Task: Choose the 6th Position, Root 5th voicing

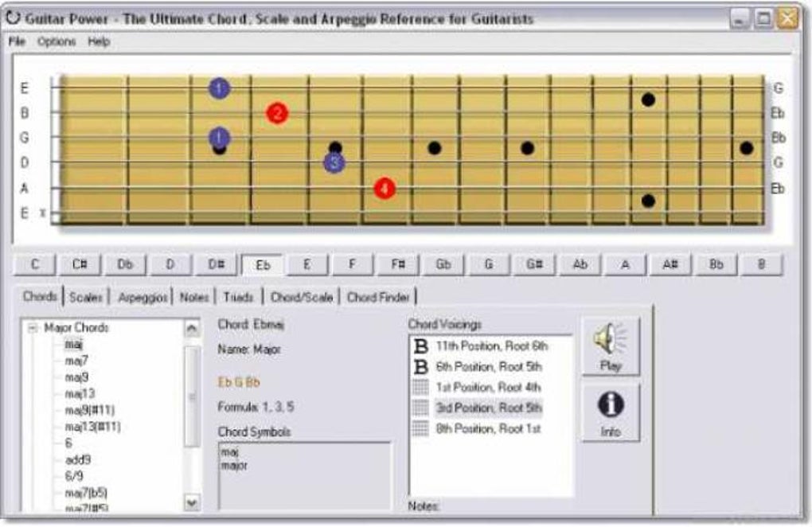Action: tap(488, 367)
